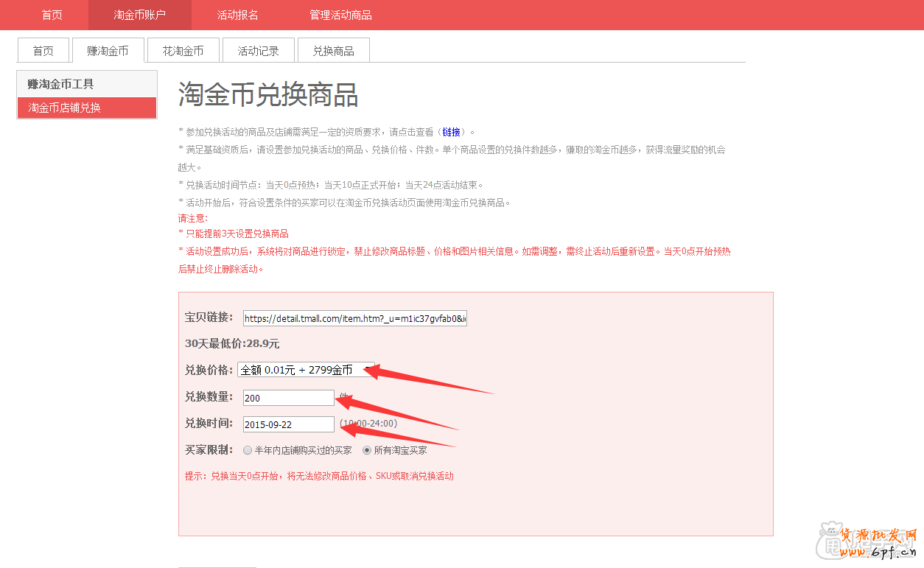This screenshot has width=924, height=568.
Task: Click 淘金币账户 in the top navigation
Action: click(139, 15)
